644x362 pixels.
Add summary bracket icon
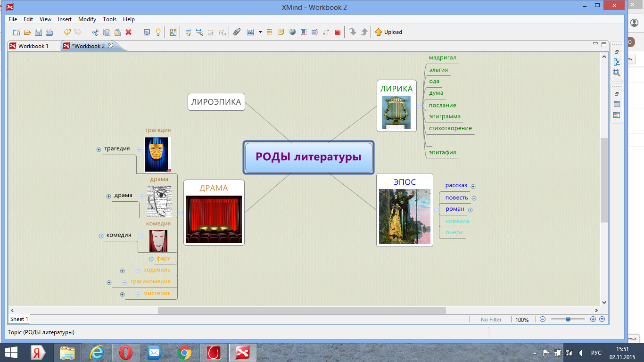[x=314, y=32]
